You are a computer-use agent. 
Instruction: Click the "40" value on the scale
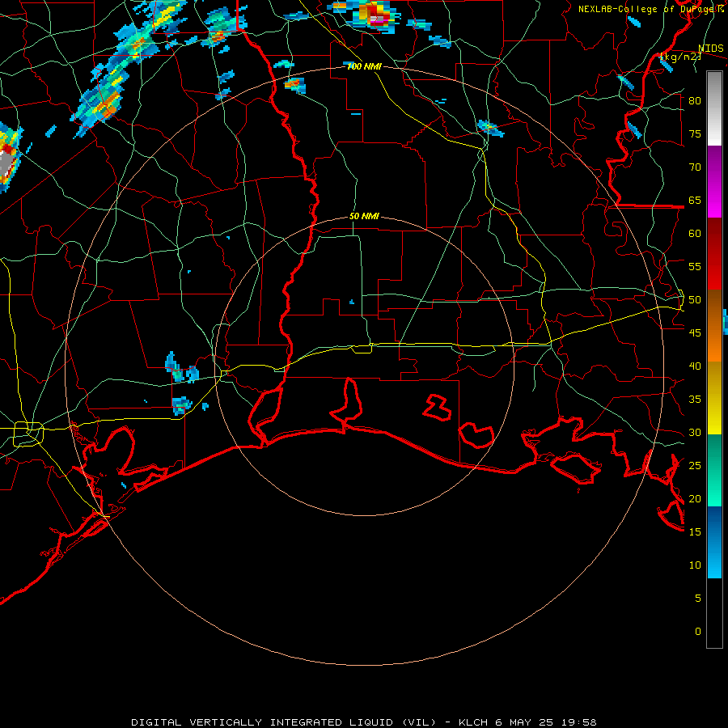[695, 366]
